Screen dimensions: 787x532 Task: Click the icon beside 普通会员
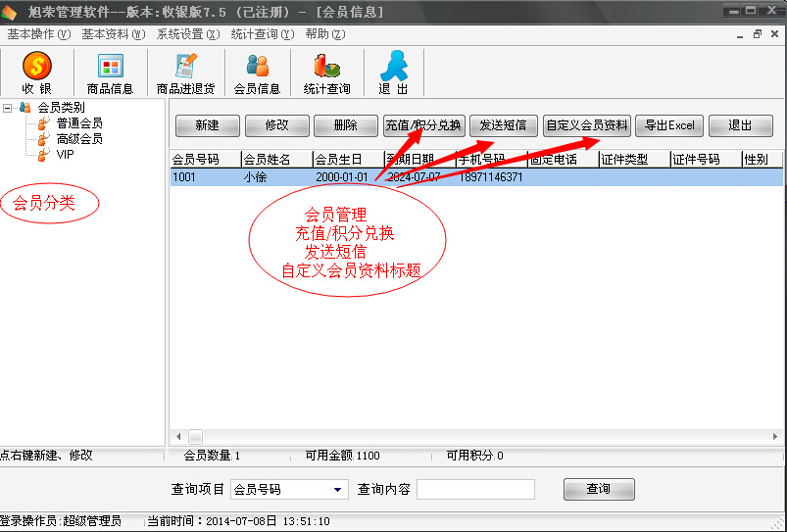point(44,123)
